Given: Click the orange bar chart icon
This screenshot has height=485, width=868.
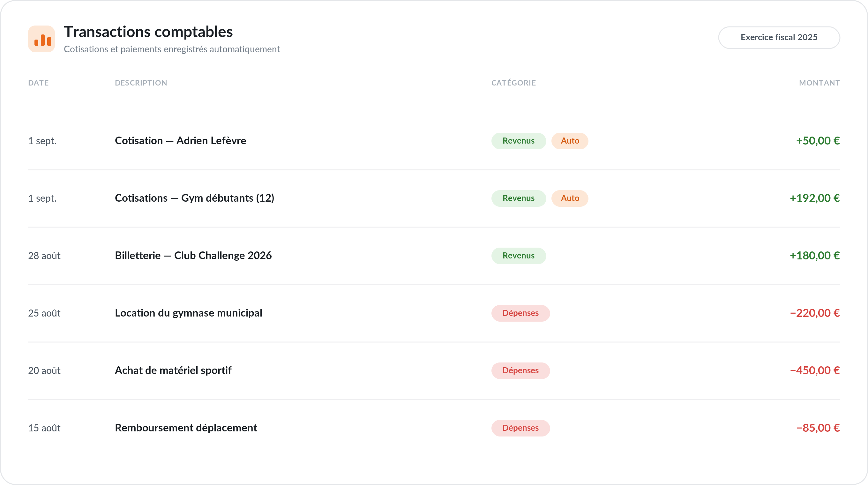Looking at the screenshot, I should tap(41, 39).
